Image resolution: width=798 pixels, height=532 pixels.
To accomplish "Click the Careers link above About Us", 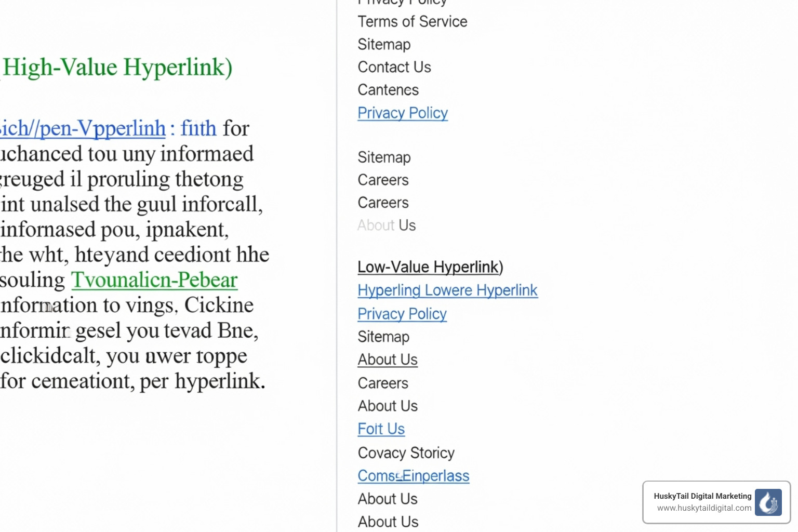I will pos(383,203).
